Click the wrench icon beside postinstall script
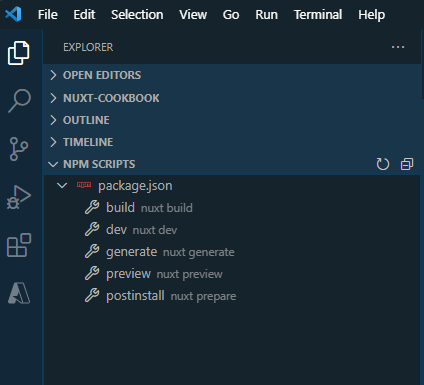Viewport: 424px width, 385px height. [x=92, y=295]
